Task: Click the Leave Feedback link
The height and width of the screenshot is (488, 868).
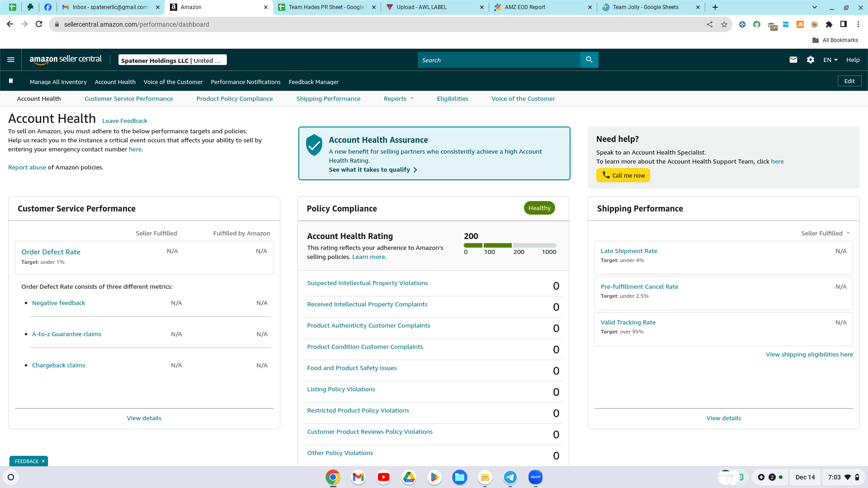Action: 125,121
